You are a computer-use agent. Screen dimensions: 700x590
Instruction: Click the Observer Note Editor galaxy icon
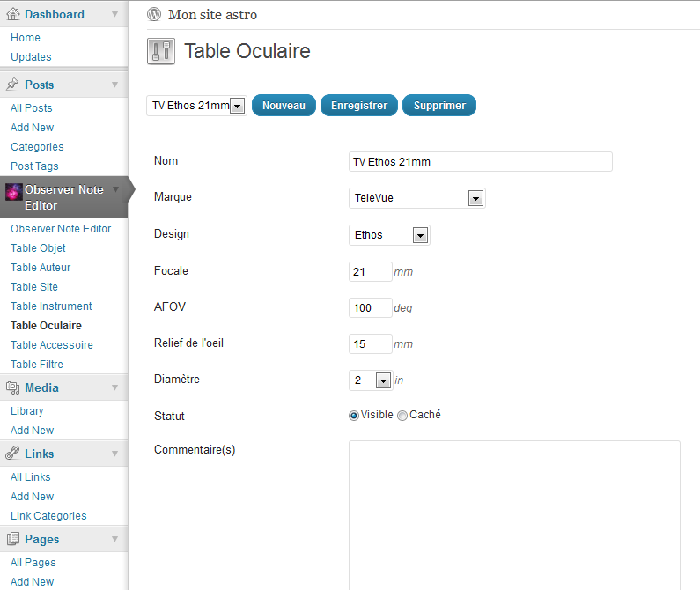click(13, 192)
